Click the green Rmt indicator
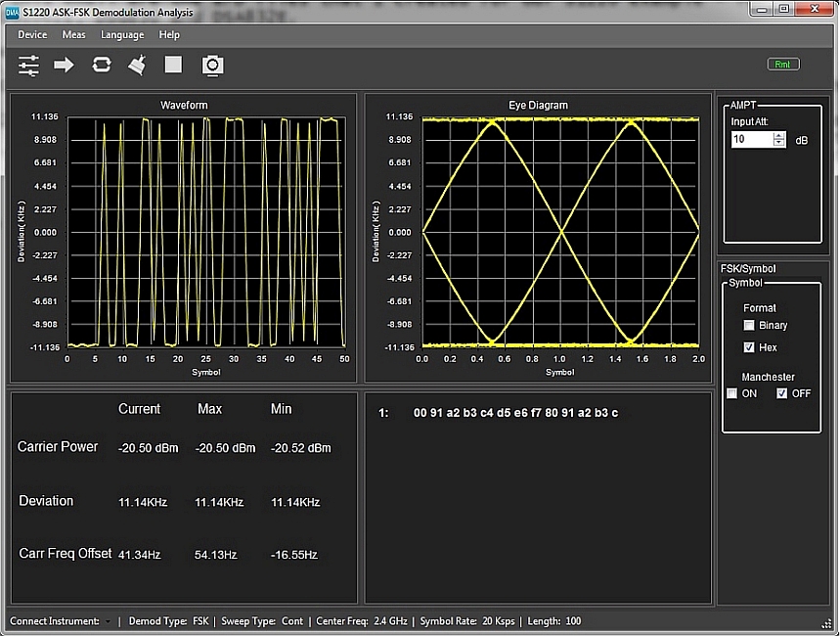Image resolution: width=840 pixels, height=636 pixels. pos(783,65)
